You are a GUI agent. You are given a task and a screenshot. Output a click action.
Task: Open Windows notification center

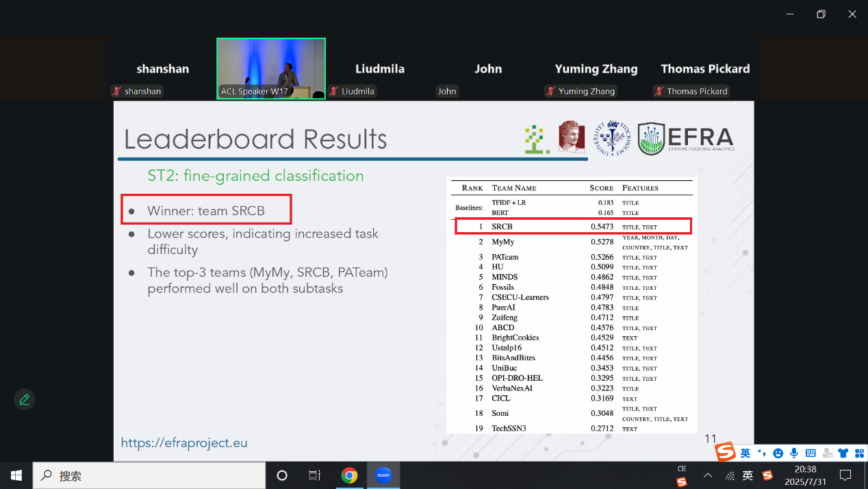coord(845,475)
